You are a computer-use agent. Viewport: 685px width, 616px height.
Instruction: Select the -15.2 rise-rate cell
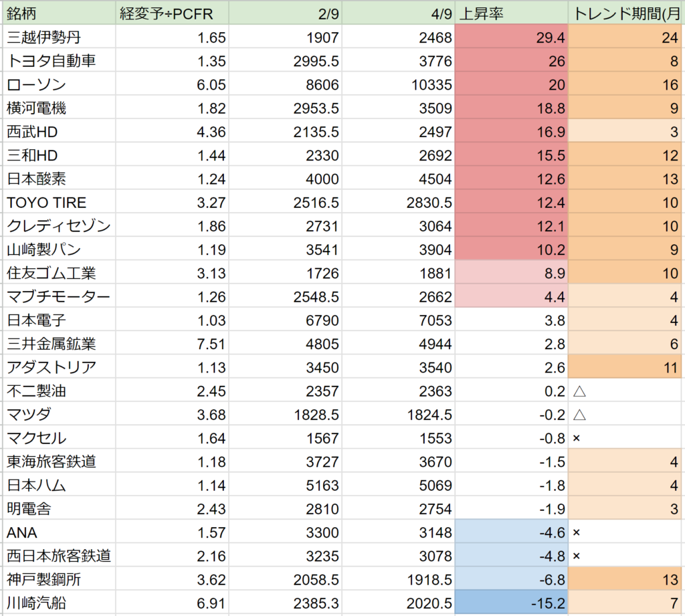(x=512, y=603)
